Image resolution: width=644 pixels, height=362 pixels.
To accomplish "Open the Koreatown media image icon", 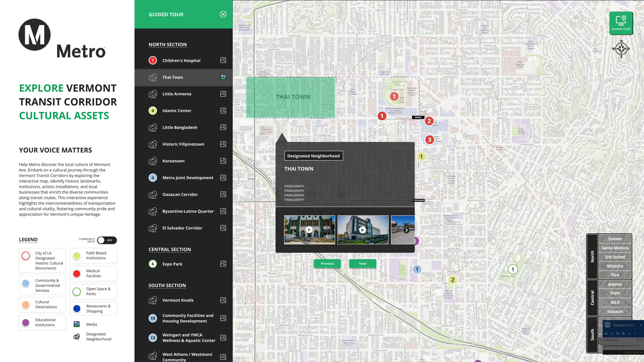I will click(223, 161).
